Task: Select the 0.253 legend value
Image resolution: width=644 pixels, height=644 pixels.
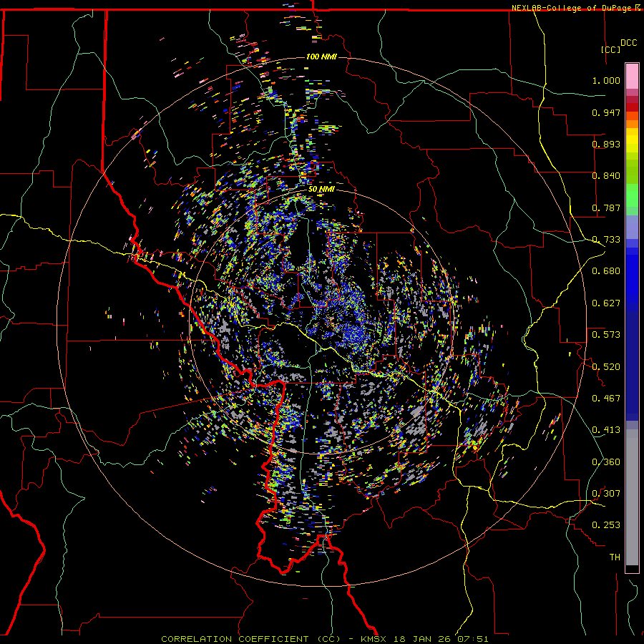Action: [x=606, y=525]
